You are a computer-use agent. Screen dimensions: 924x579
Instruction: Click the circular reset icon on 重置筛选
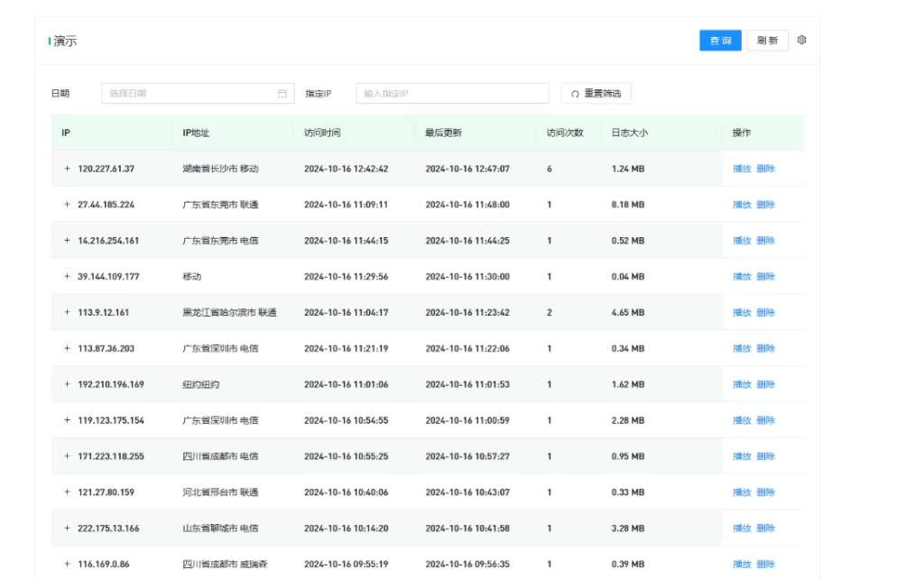click(x=576, y=93)
